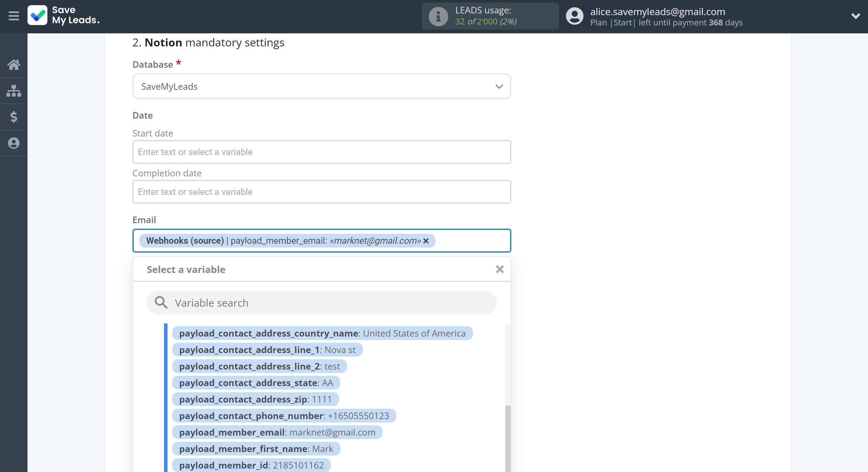Expand the account menu chevron
Image resolution: width=868 pixels, height=472 pixels.
tap(856, 16)
